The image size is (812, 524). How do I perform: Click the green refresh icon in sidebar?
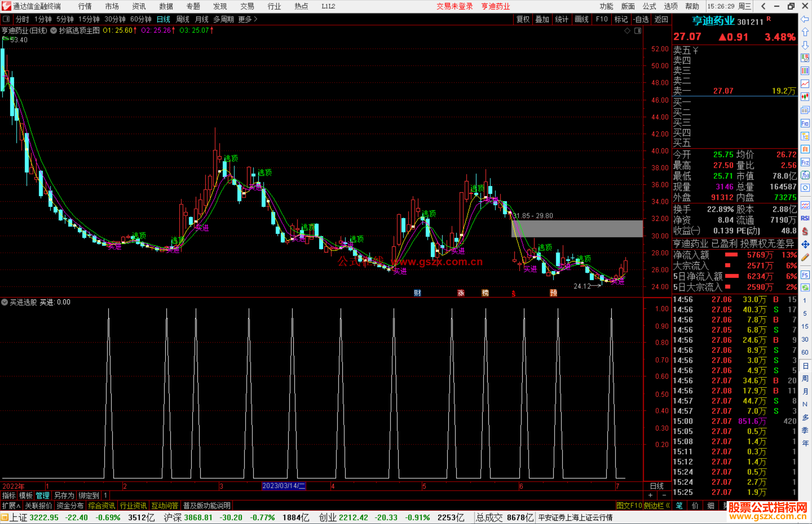click(805, 288)
